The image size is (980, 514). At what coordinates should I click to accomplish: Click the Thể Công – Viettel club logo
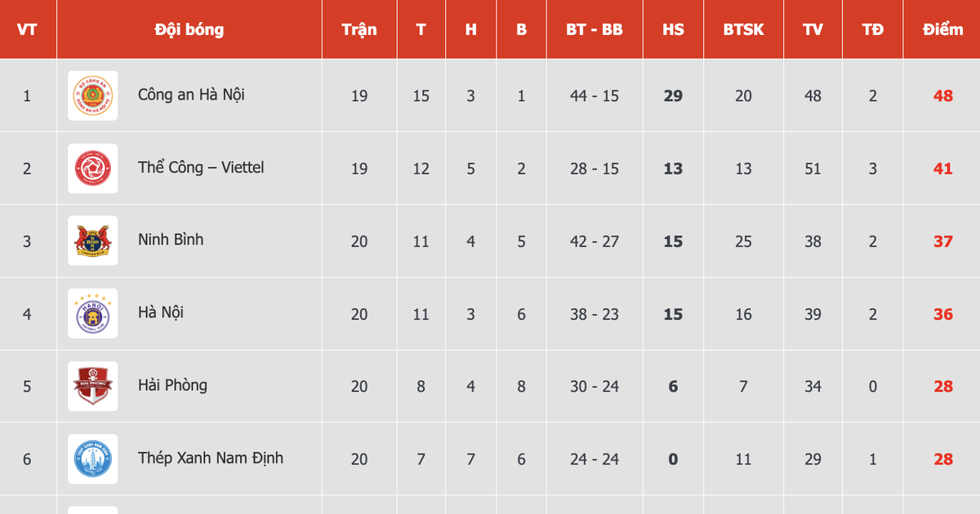click(92, 168)
